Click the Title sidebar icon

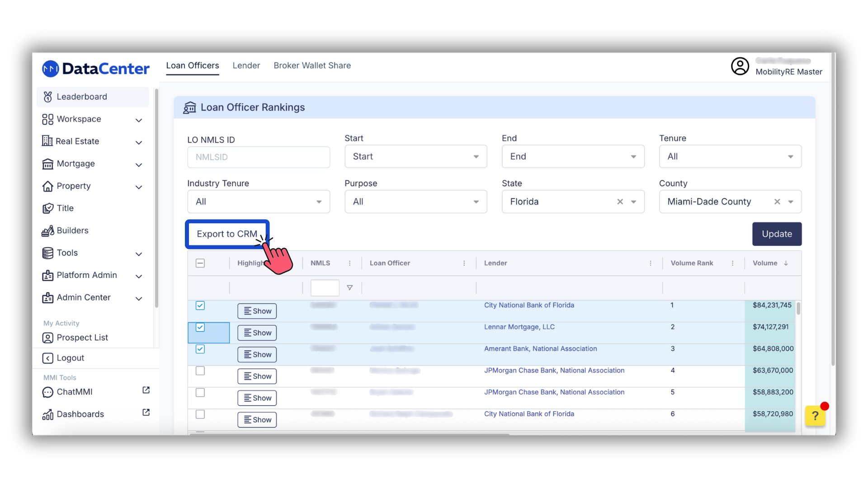pos(47,208)
